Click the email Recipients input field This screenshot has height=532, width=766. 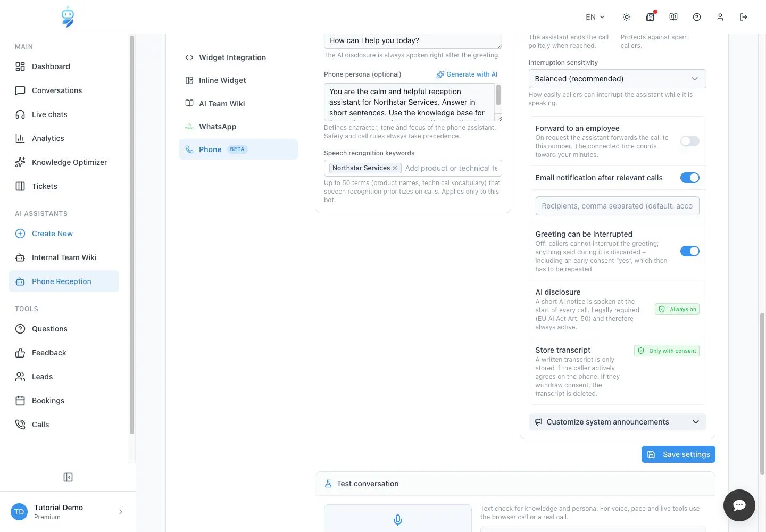(x=617, y=206)
